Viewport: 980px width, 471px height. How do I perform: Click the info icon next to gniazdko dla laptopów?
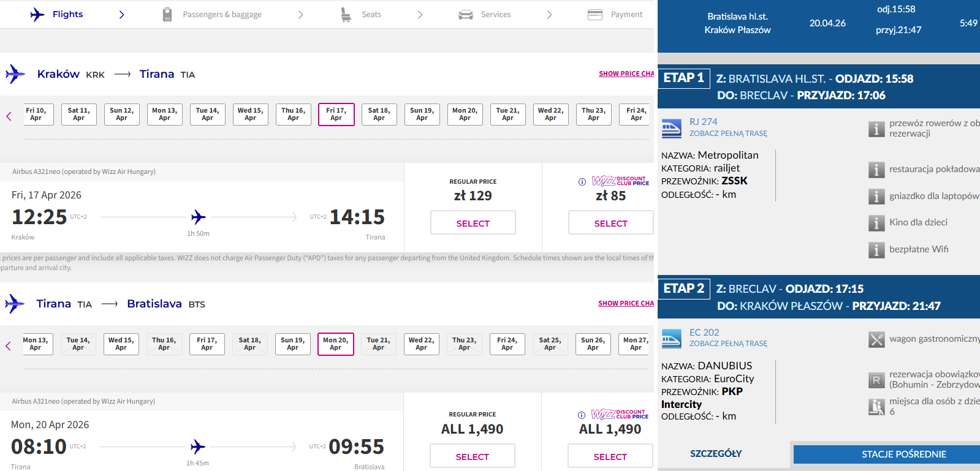click(x=876, y=197)
